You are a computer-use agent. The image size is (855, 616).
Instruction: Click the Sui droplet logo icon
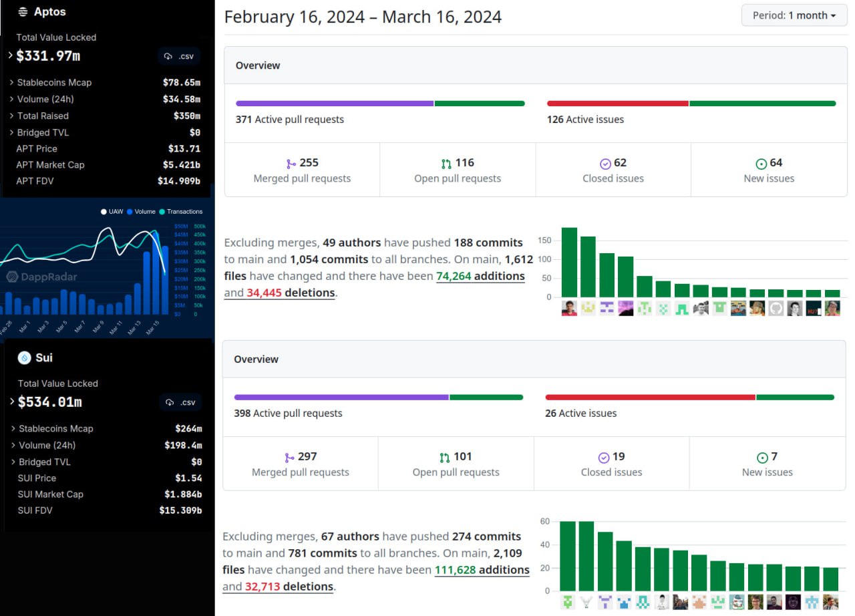(x=25, y=358)
